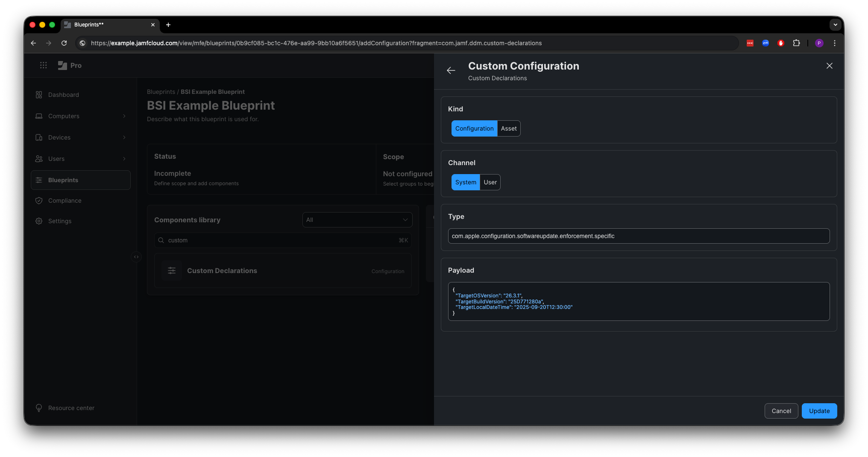Click the Users sidebar icon
This screenshot has height=457, width=868.
(39, 159)
